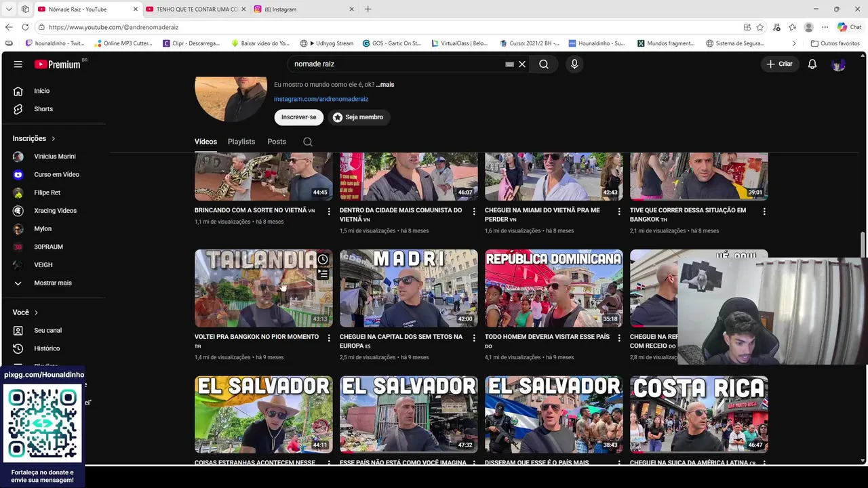Switch to the Posts tab
Image resolution: width=868 pixels, height=488 pixels.
[277, 142]
